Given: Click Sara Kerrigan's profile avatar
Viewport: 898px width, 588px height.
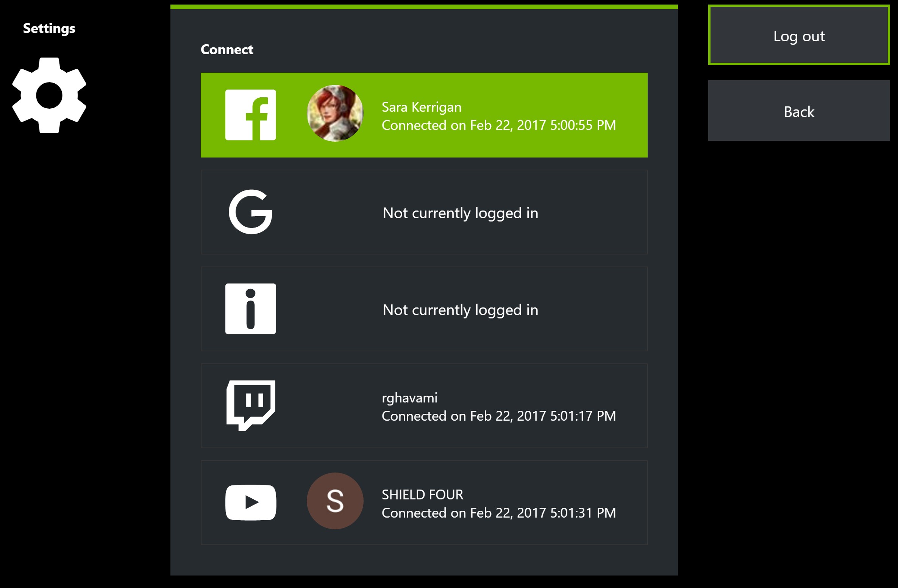Looking at the screenshot, I should point(335,113).
